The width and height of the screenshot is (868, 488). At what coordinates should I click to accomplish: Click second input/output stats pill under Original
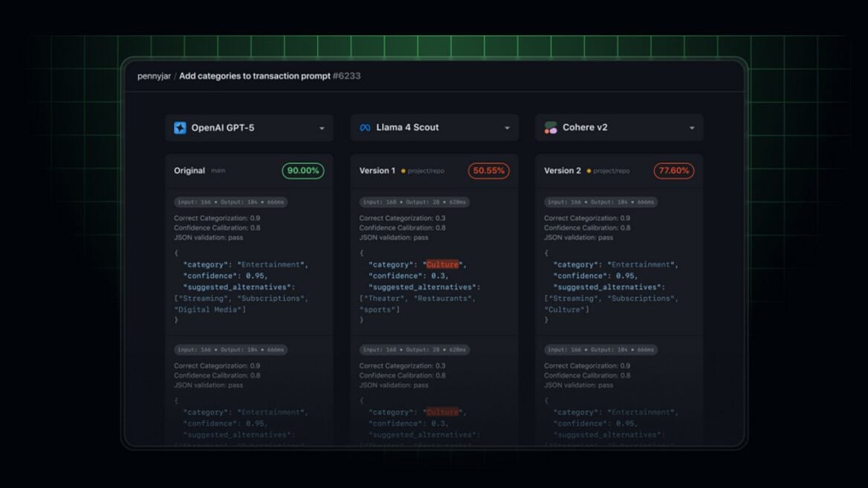tap(230, 350)
